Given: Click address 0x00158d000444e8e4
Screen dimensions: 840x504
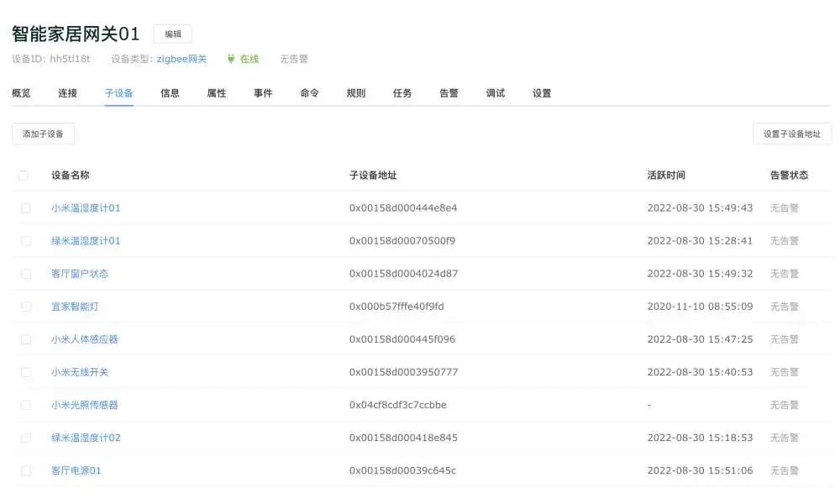Looking at the screenshot, I should (x=403, y=207).
